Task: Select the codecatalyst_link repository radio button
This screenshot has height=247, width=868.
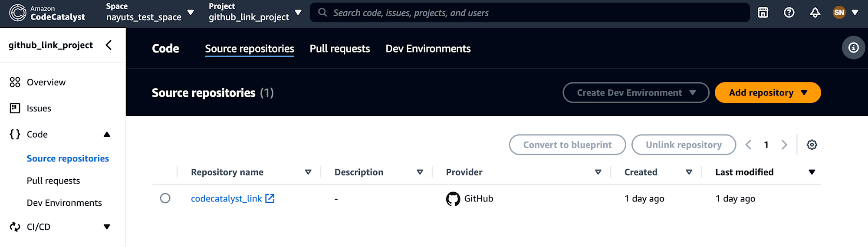Action: pos(165,198)
